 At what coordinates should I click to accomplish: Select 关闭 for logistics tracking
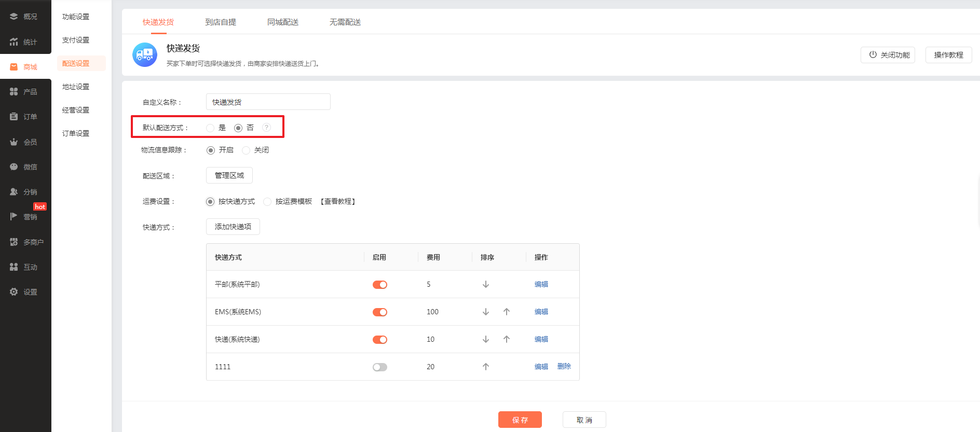[246, 150]
